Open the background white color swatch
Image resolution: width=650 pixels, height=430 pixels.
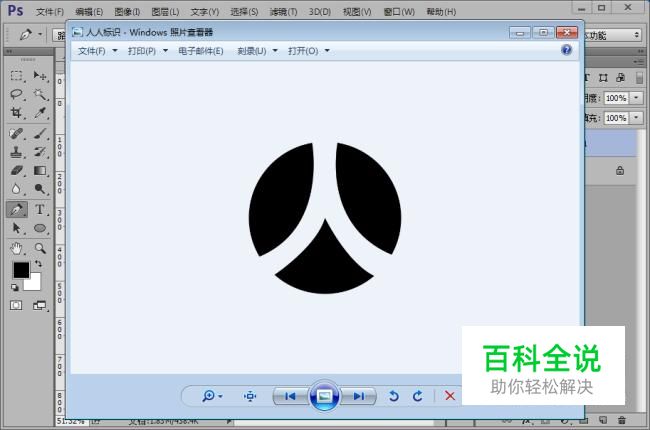coord(35,284)
